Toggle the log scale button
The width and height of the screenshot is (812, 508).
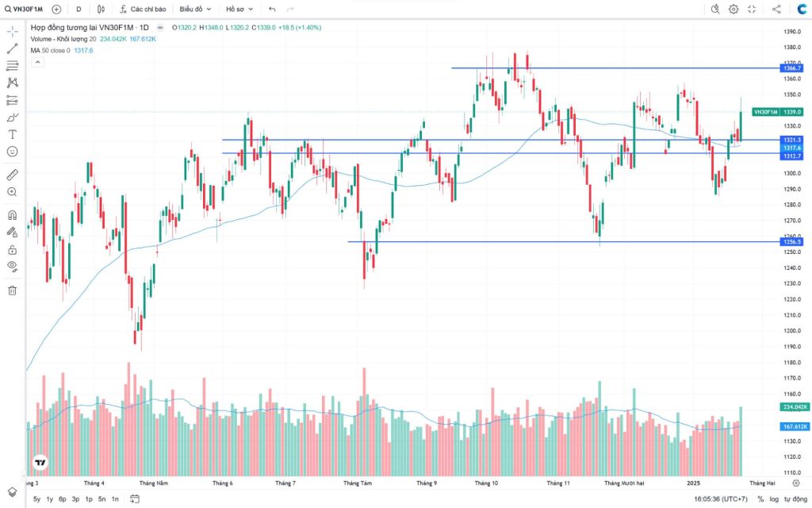pyautogui.click(x=773, y=499)
